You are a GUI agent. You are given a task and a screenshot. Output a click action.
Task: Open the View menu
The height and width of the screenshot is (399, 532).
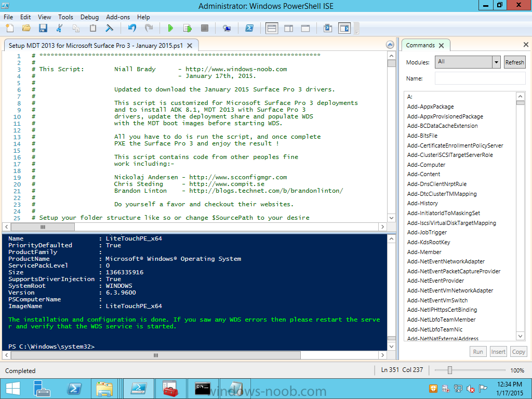[45, 17]
